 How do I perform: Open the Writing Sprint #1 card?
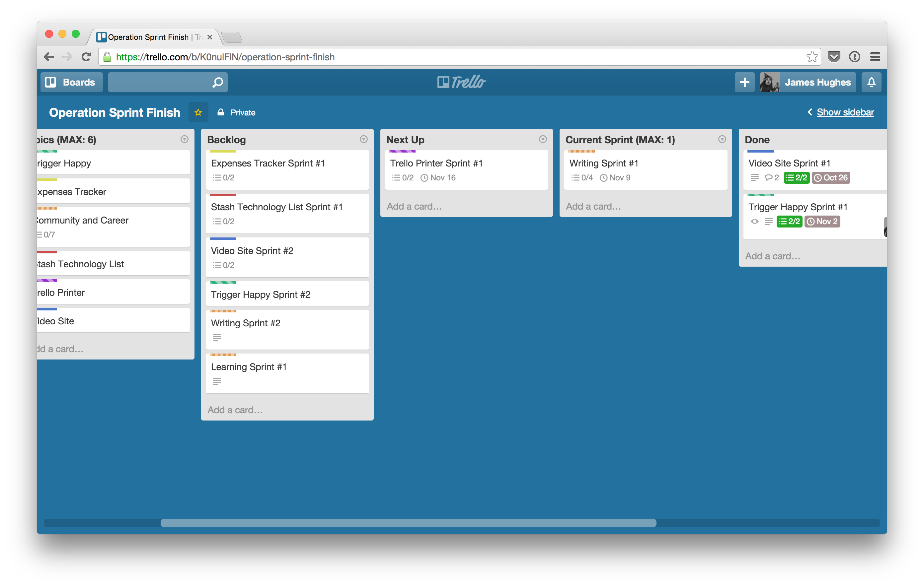tap(646, 170)
